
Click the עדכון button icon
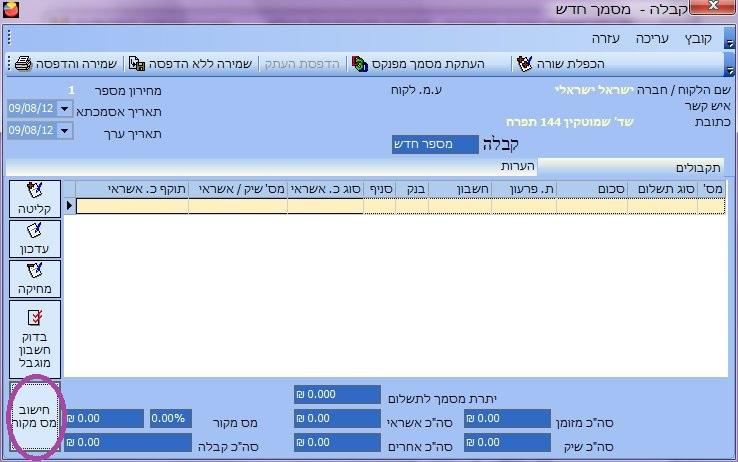35,230
